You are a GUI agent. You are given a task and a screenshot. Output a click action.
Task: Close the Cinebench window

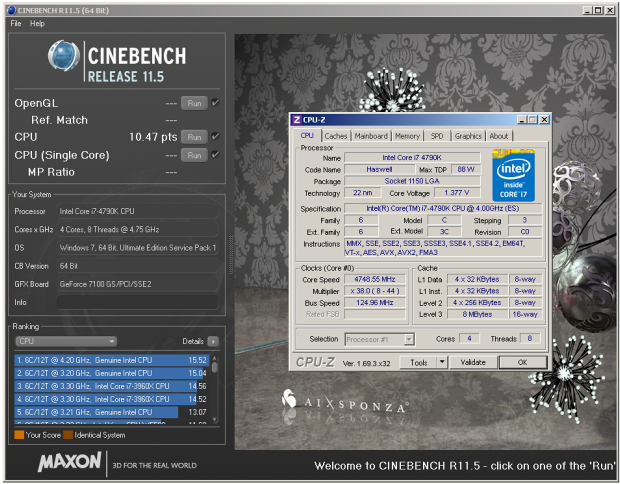pyautogui.click(x=609, y=11)
